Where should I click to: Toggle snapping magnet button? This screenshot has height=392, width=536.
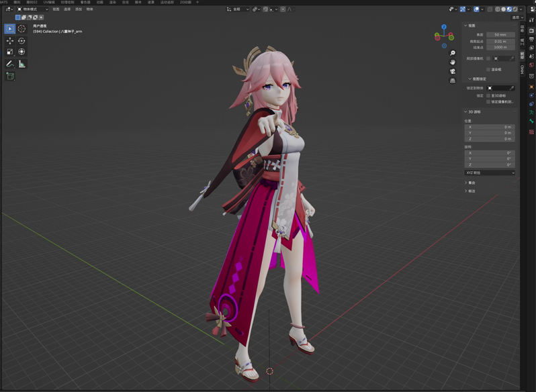pyautogui.click(x=265, y=9)
